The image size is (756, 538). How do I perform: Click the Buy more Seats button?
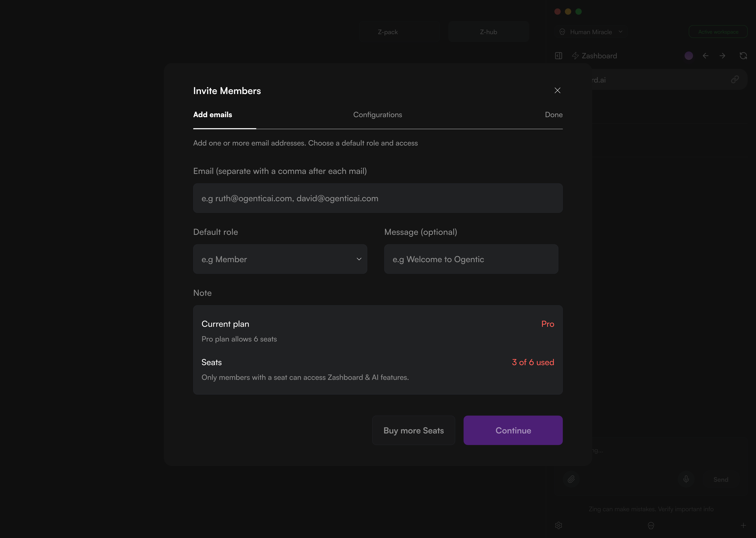point(413,430)
